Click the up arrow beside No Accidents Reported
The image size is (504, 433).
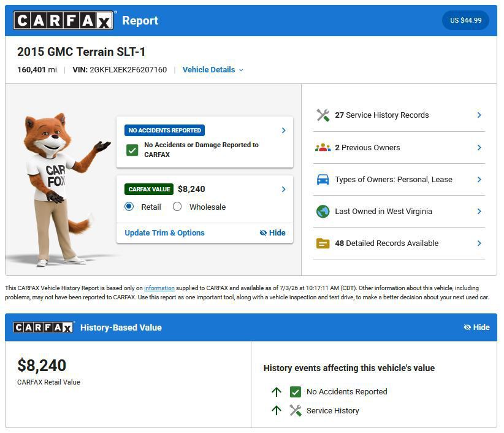click(277, 391)
